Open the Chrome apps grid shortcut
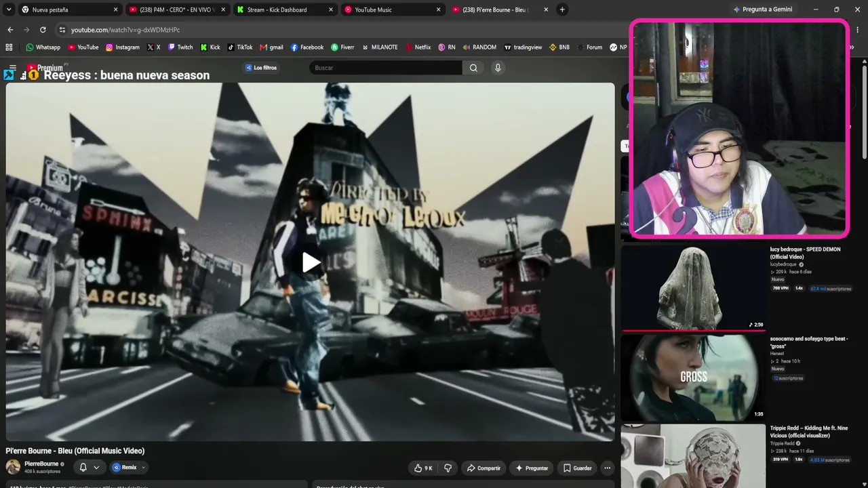 point(9,47)
